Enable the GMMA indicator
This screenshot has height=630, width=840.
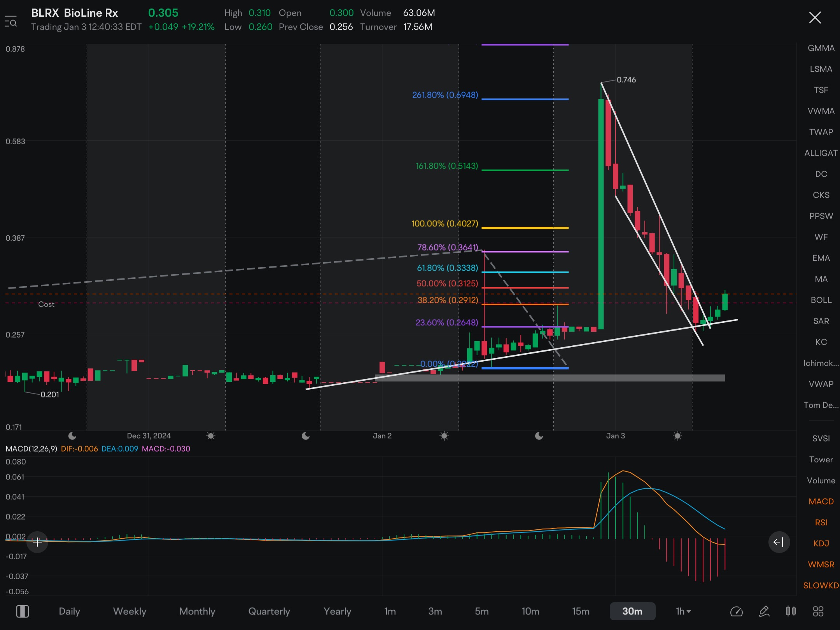click(x=821, y=48)
